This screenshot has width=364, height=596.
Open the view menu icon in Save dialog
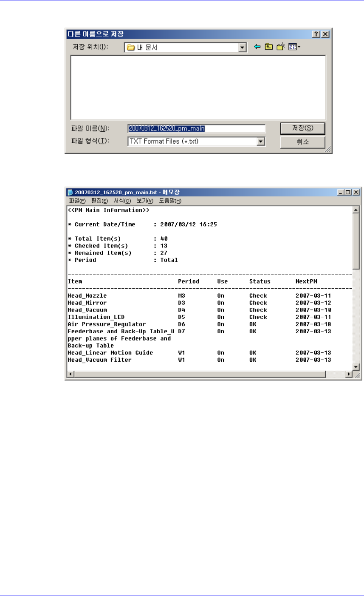pyautogui.click(x=294, y=47)
